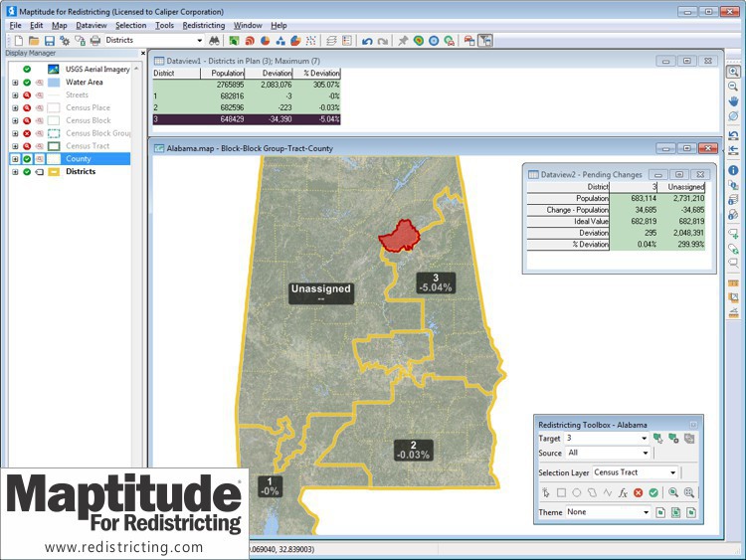The height and width of the screenshot is (560, 746).
Task: Toggle visibility of USGS Aerial Imagery layer
Action: [x=27, y=70]
